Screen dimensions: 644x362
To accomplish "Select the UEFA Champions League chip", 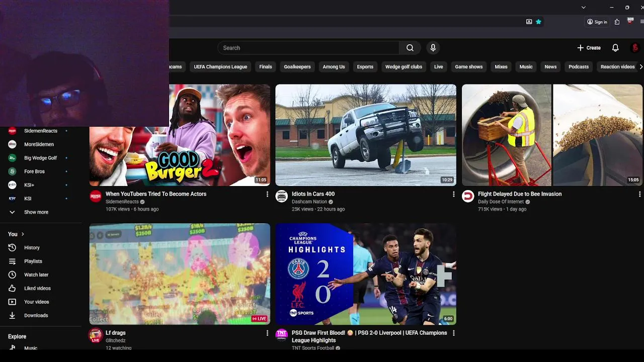I will [x=220, y=66].
